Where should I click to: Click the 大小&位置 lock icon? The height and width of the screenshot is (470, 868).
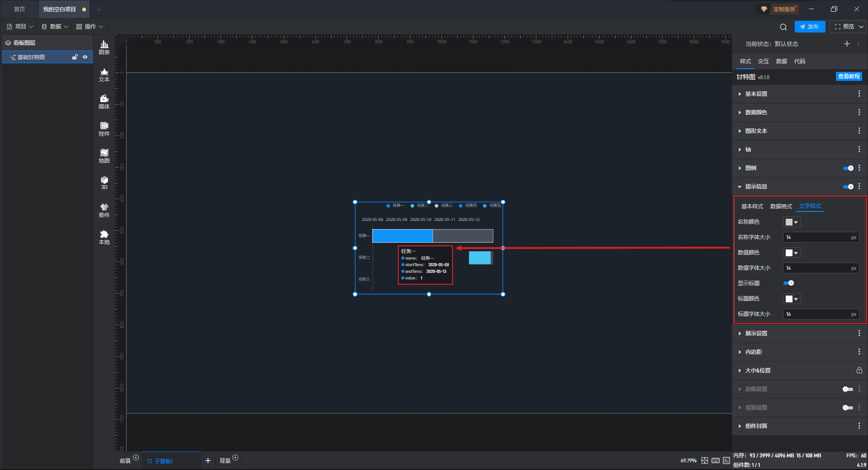pos(859,370)
